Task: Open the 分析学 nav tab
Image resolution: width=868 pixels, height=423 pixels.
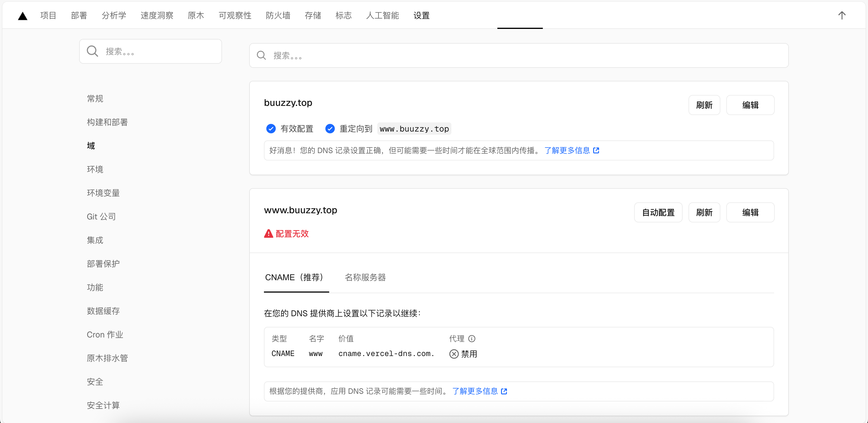Action: pyautogui.click(x=114, y=16)
